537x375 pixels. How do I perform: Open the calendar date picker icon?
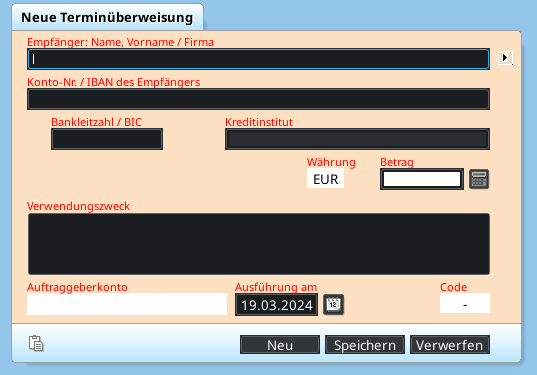pyautogui.click(x=334, y=304)
